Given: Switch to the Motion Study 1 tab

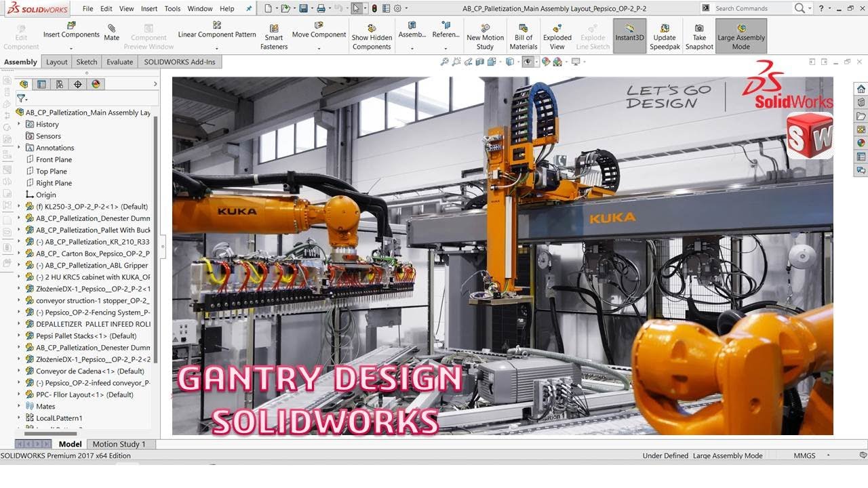Looking at the screenshot, I should tap(119, 444).
